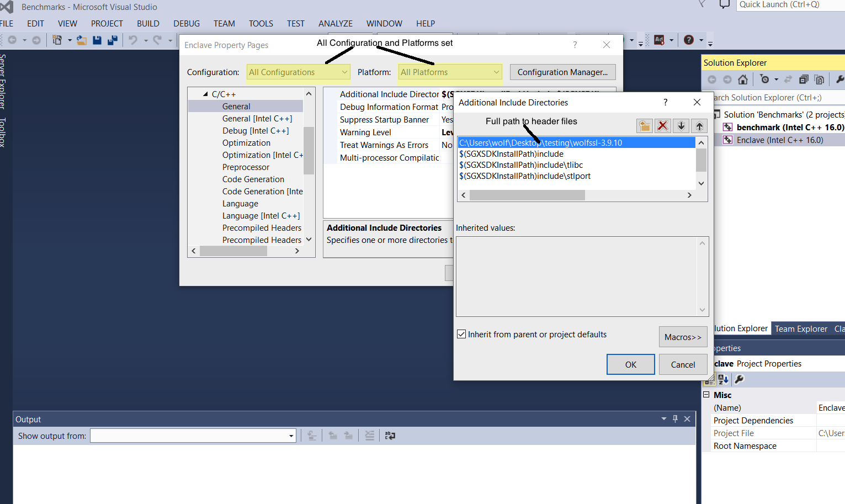Open the ANALYZE menu
Screen dimensions: 845x504
click(335, 23)
